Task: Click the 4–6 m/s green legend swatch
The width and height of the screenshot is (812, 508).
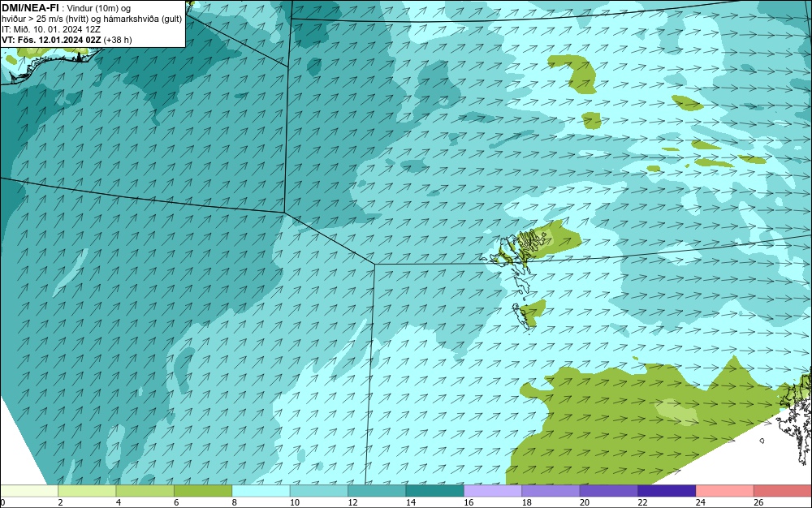Action: coord(145,490)
